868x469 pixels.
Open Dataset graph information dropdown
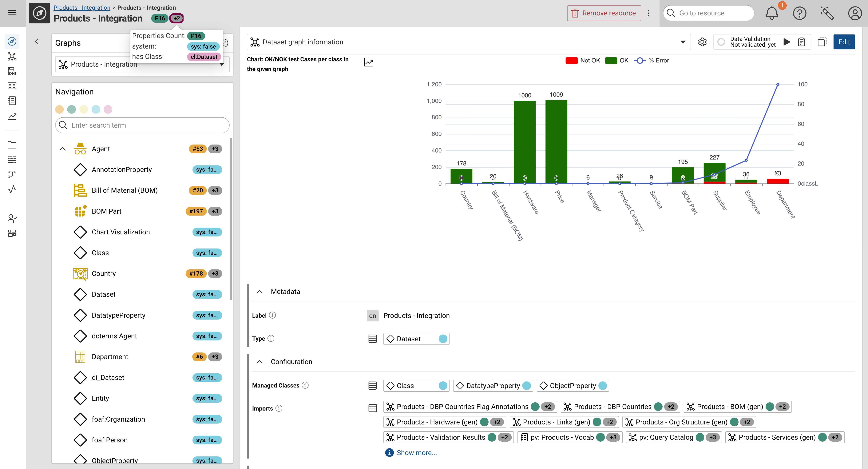click(x=683, y=42)
